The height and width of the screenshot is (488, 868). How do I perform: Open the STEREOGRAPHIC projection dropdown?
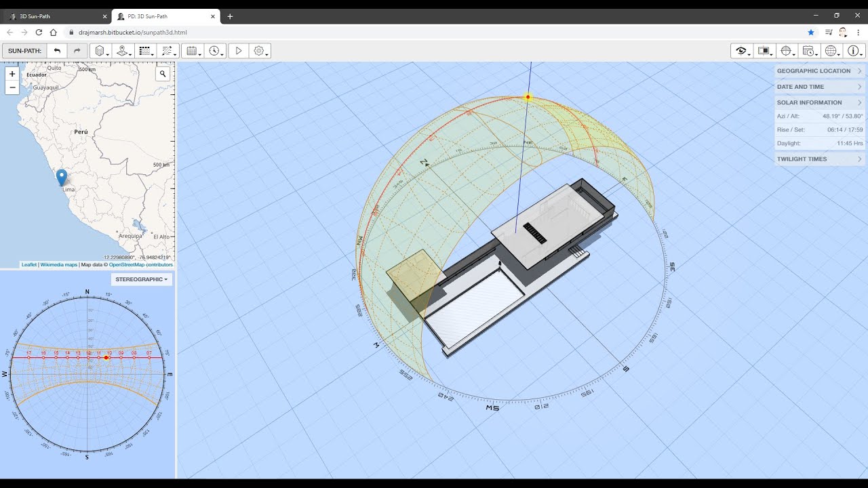(140, 279)
